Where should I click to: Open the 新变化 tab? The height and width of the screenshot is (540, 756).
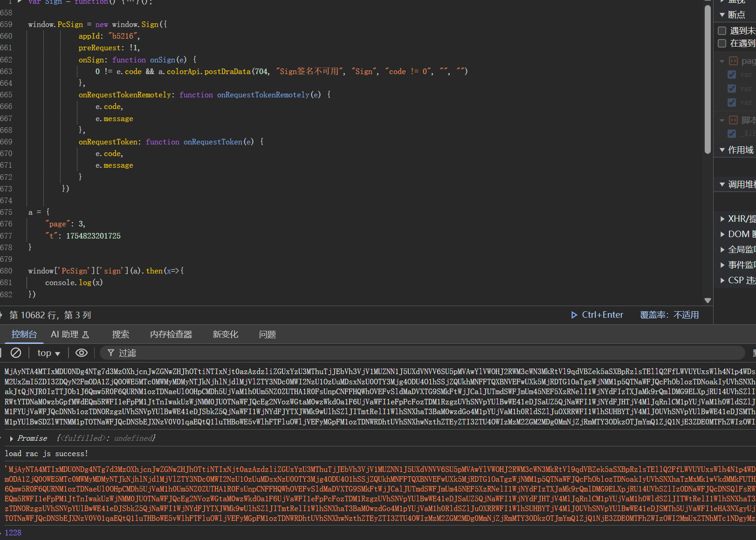pos(225,334)
